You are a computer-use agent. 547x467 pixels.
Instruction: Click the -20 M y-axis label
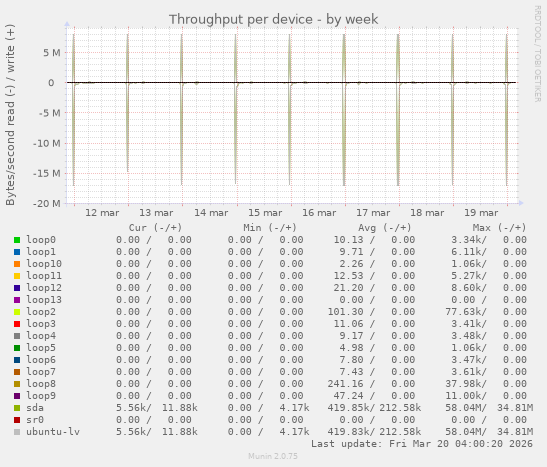click(46, 203)
